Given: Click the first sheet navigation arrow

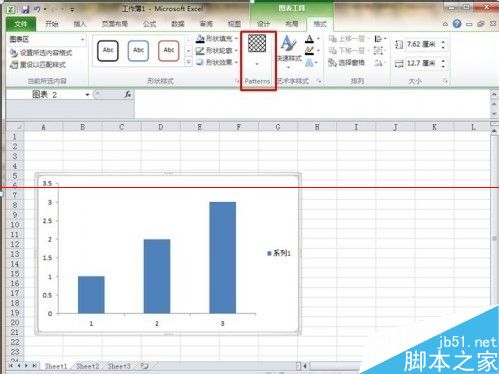Looking at the screenshot, I should pos(11,366).
